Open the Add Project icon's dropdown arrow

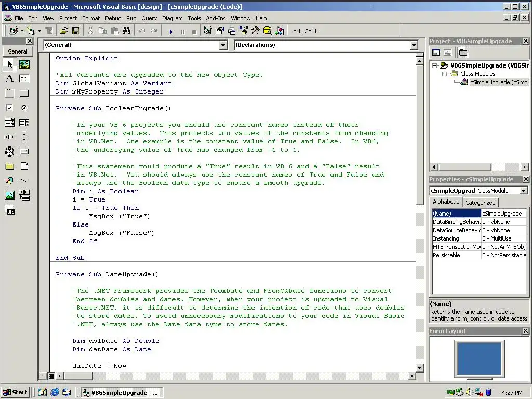tap(22, 31)
